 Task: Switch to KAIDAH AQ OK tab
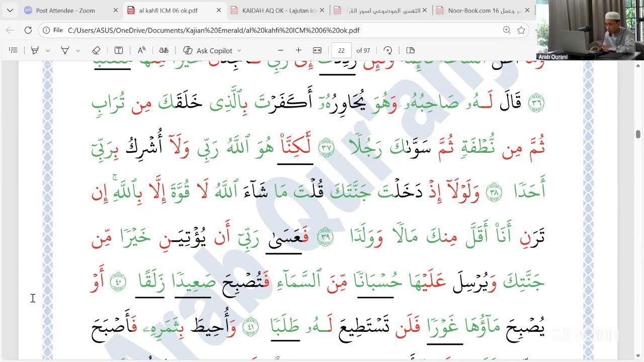(277, 10)
